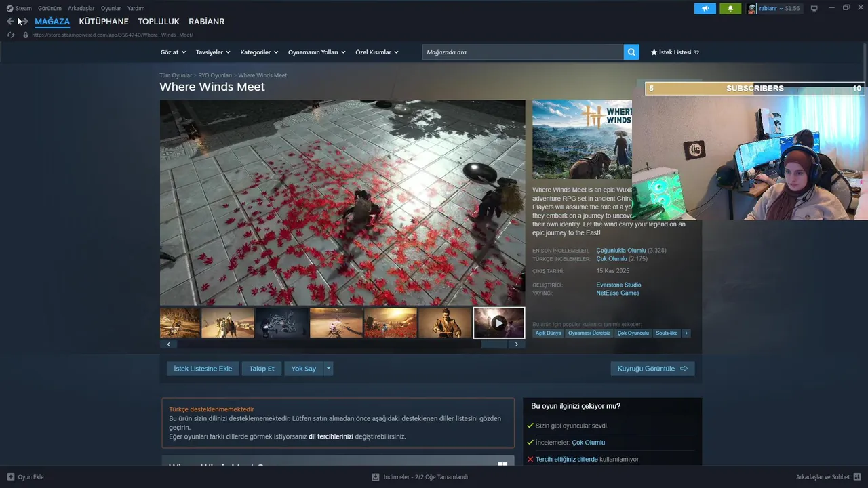Viewport: 868px width, 488px height.
Task: Select the sixth thumbnail showing a man
Action: [x=445, y=323]
